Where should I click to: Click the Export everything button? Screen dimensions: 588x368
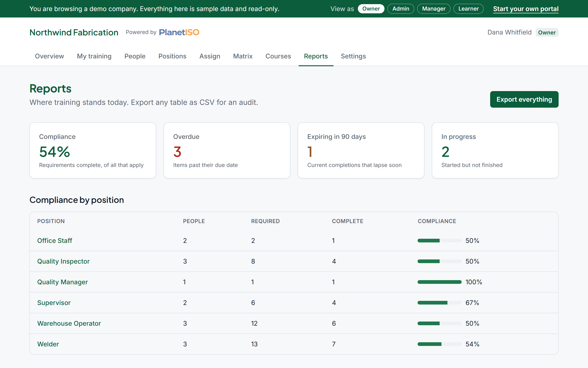pos(524,99)
